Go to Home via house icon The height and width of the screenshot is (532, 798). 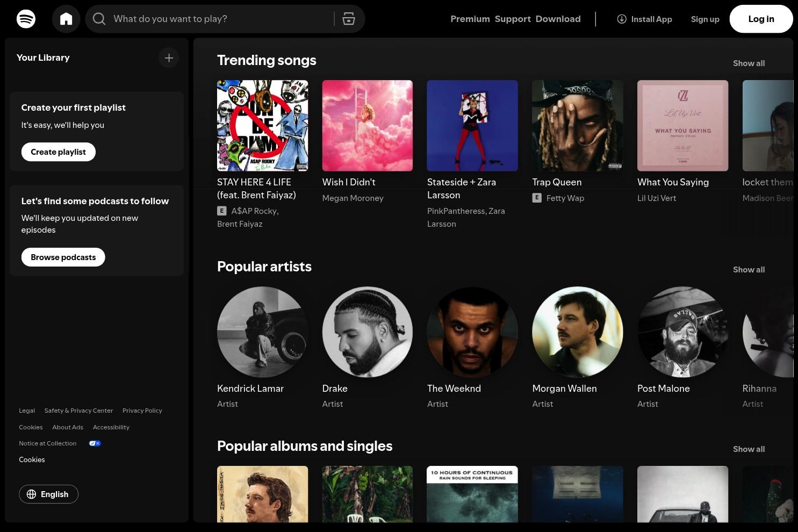66,19
